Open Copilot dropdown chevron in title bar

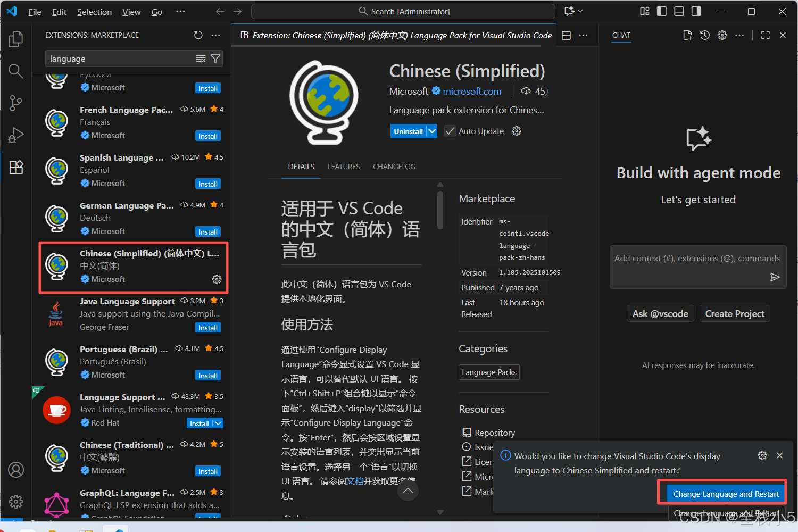point(580,11)
